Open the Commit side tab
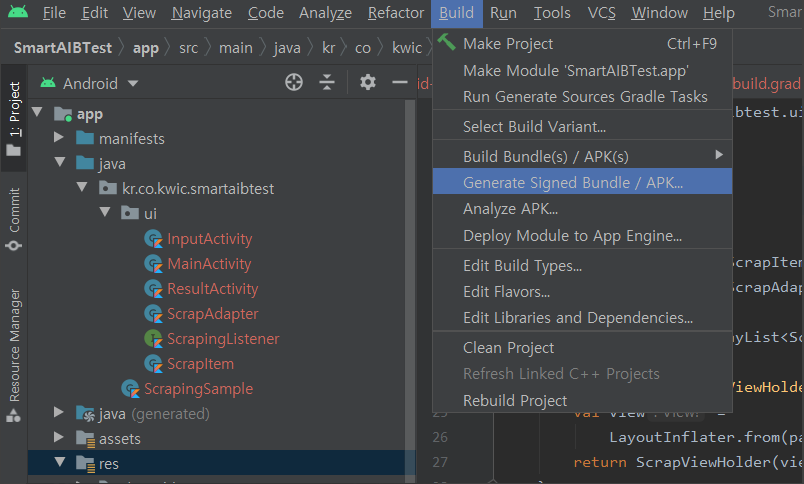Image resolution: width=804 pixels, height=484 pixels. click(x=14, y=218)
